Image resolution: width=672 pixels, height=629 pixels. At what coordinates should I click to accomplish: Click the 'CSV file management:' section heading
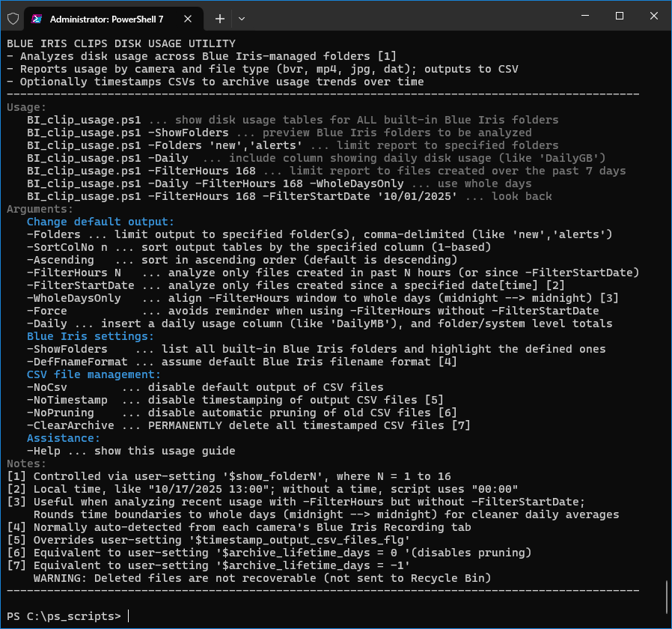(94, 374)
